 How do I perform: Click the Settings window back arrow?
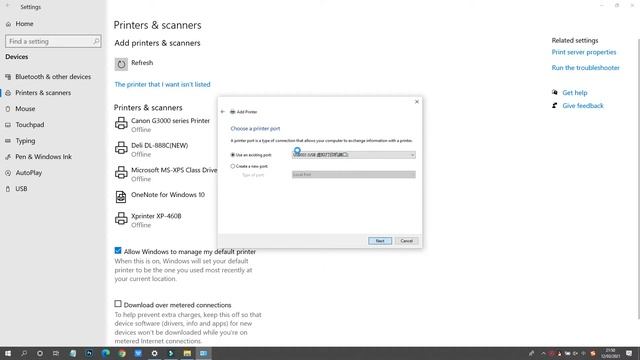tap(7, 6)
